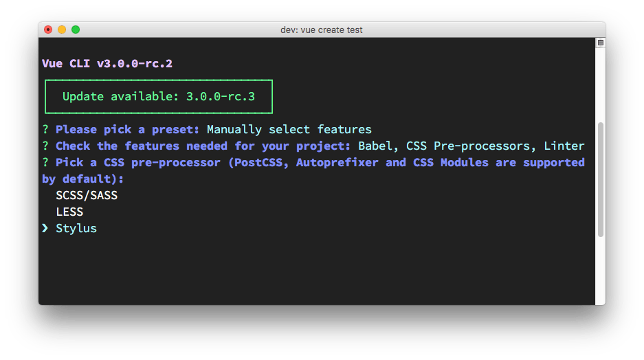This screenshot has height=360, width=644.
Task: Select the highlighted Stylus option
Action: [x=76, y=228]
